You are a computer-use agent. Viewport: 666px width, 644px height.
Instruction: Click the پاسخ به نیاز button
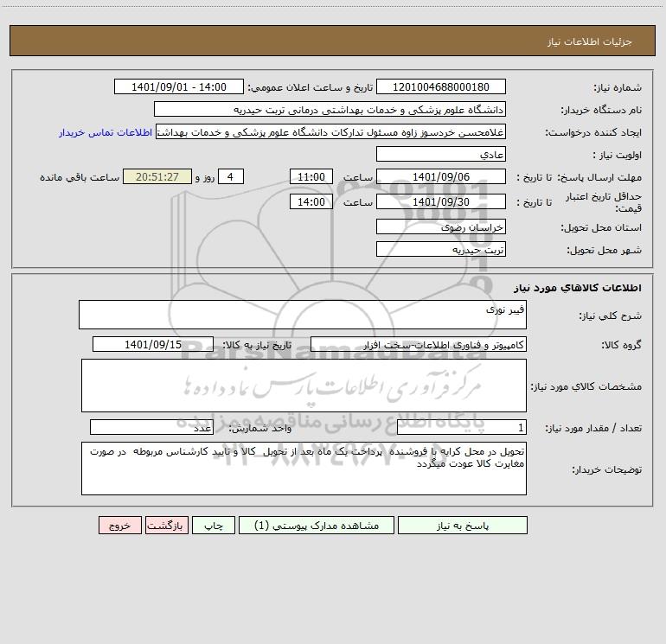click(463, 526)
